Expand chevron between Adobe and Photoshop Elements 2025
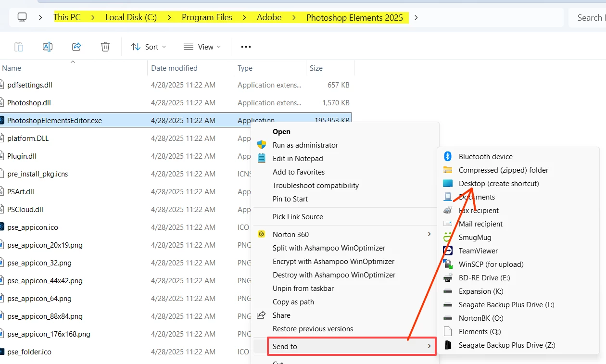 pos(294,17)
